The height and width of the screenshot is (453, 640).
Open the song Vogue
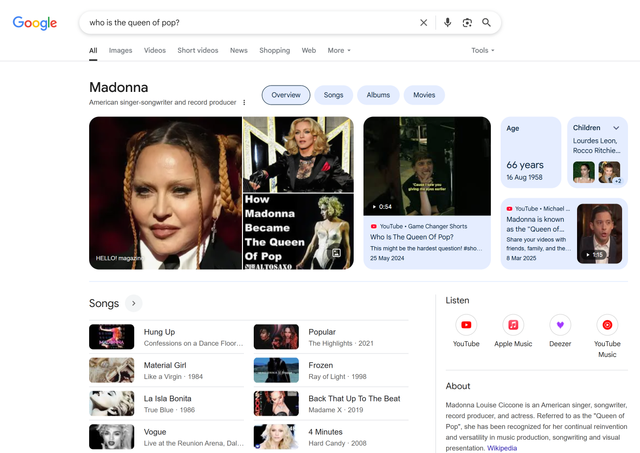pyautogui.click(x=155, y=432)
